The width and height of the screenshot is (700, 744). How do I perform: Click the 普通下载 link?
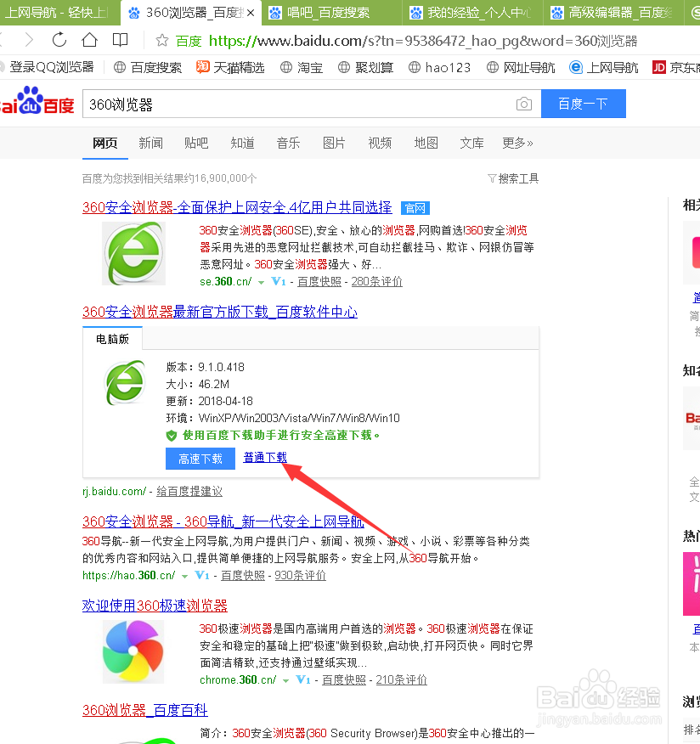265,457
